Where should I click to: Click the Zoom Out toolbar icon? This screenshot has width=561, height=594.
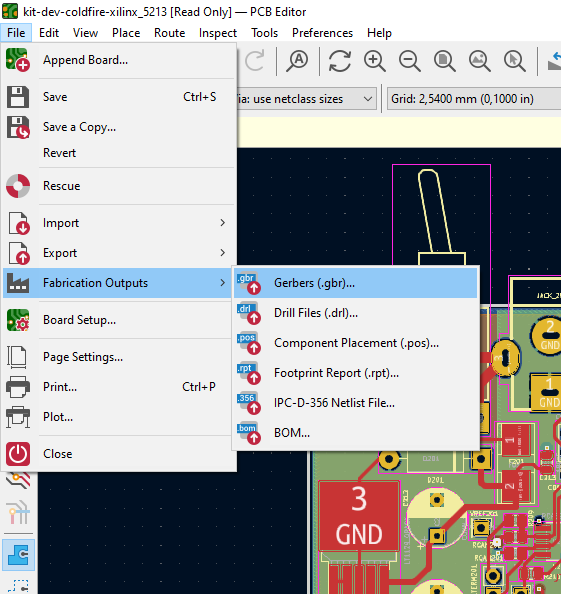tap(409, 61)
